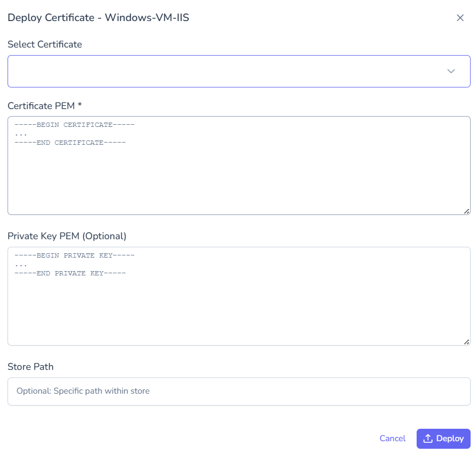The width and height of the screenshot is (476, 459).
Task: Click the X icon to dismiss the dialog
Action: coord(460,17)
